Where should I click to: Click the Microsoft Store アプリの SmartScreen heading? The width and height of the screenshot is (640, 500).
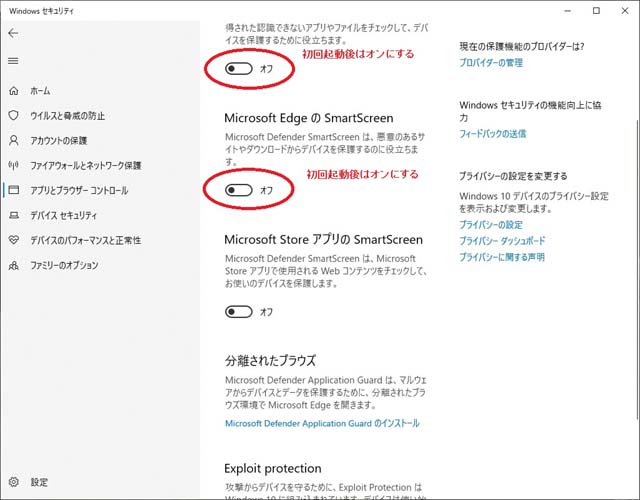(324, 240)
